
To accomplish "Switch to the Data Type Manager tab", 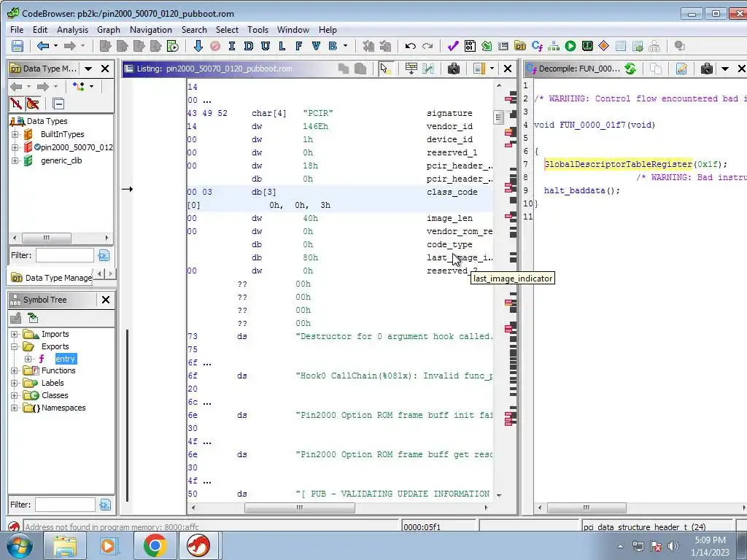I will pyautogui.click(x=52, y=278).
